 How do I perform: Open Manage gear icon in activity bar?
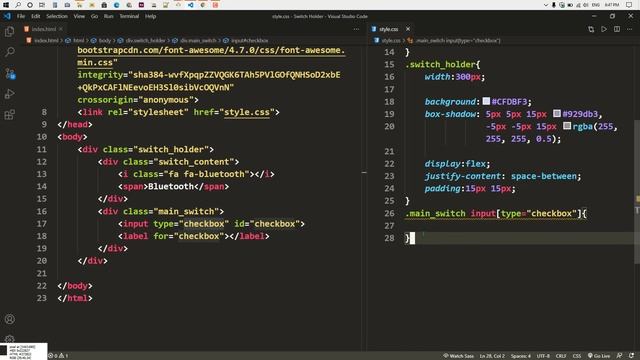pyautogui.click(x=9, y=339)
